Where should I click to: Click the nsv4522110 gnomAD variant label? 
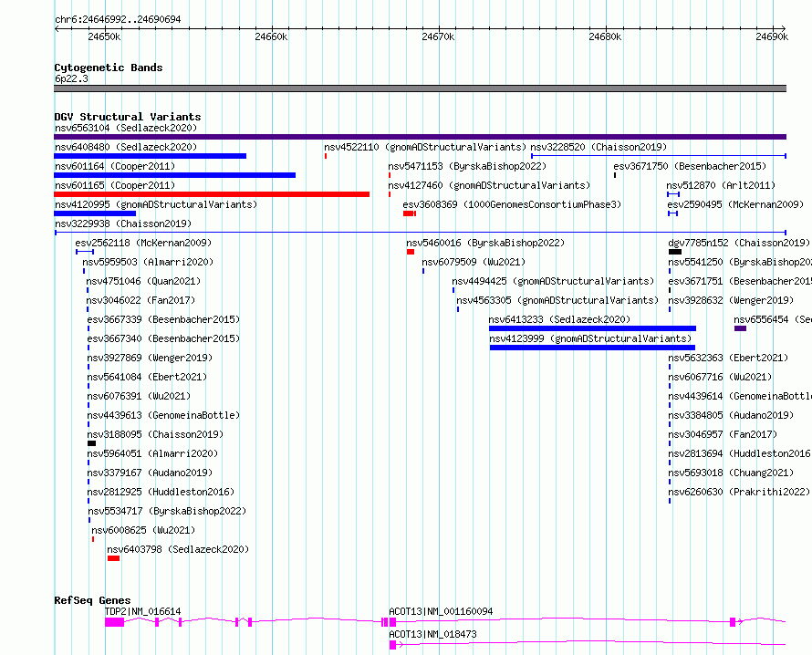[425, 147]
